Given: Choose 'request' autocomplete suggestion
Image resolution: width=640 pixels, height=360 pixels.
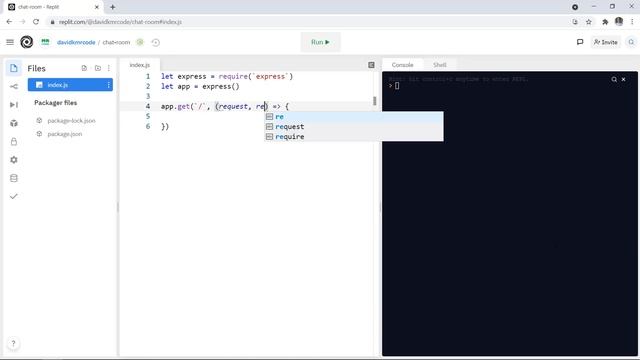Looking at the screenshot, I should click(353, 127).
